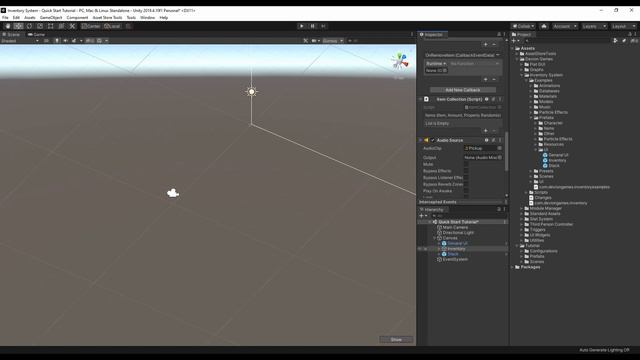The width and height of the screenshot is (640, 360).
Task: Select the Directional Light sun gizmo
Action: (x=251, y=92)
